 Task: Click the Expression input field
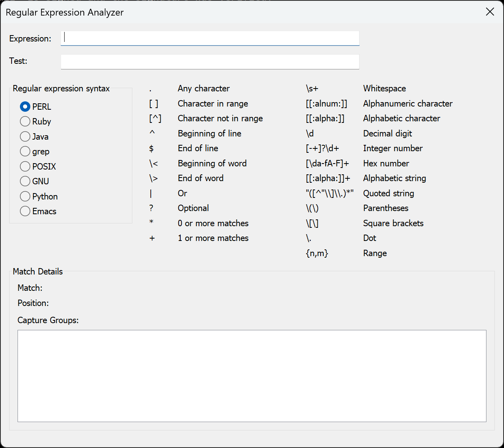(210, 38)
